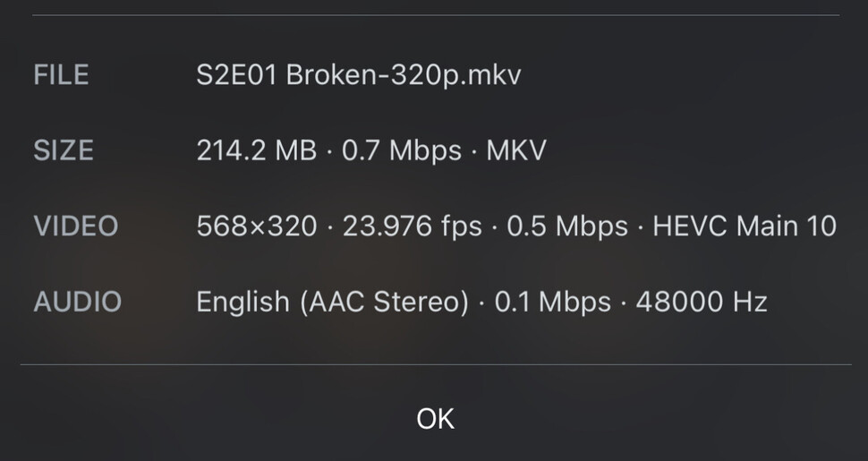Tap the MKV container format text

[516, 150]
